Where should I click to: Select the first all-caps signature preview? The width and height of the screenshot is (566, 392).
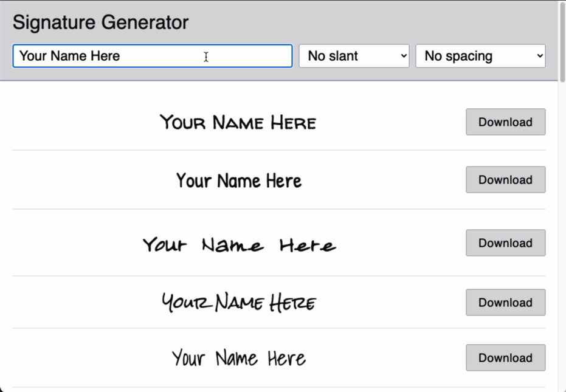238,122
